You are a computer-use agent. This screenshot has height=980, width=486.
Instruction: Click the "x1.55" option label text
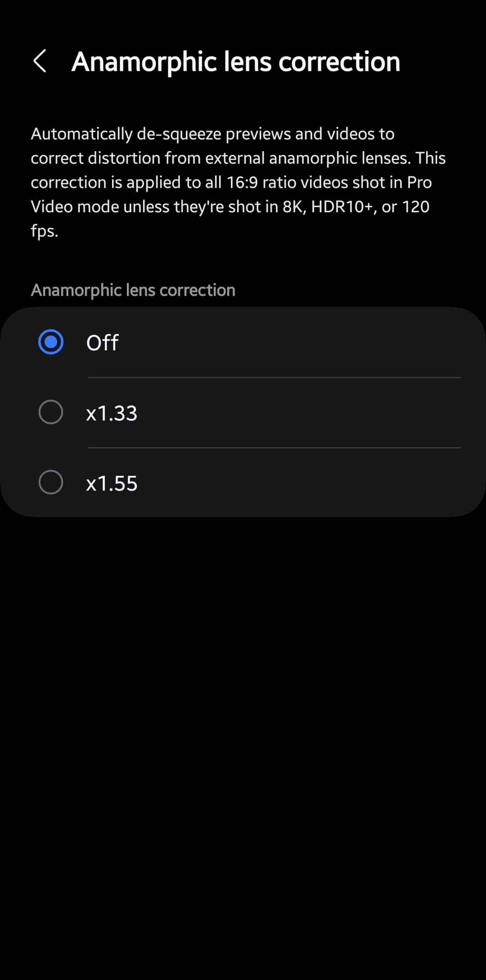pos(112,483)
